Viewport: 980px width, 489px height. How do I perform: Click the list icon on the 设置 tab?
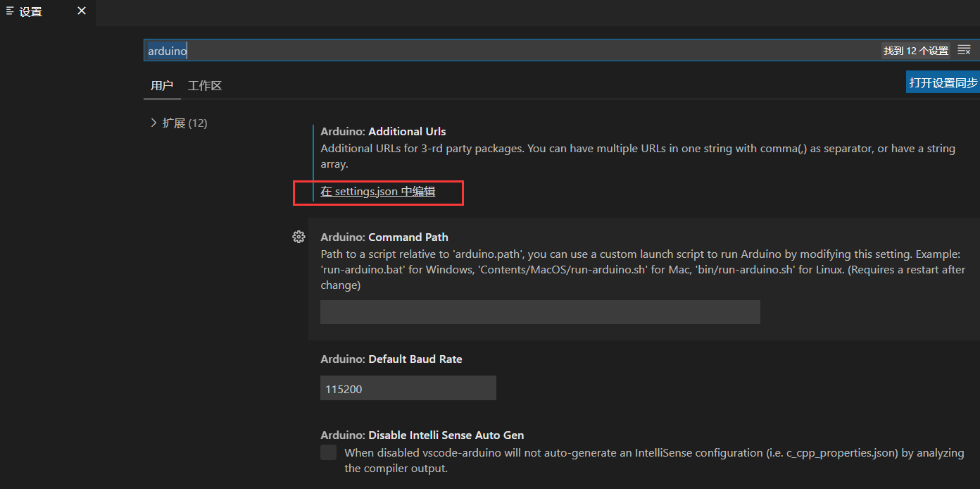click(x=10, y=11)
